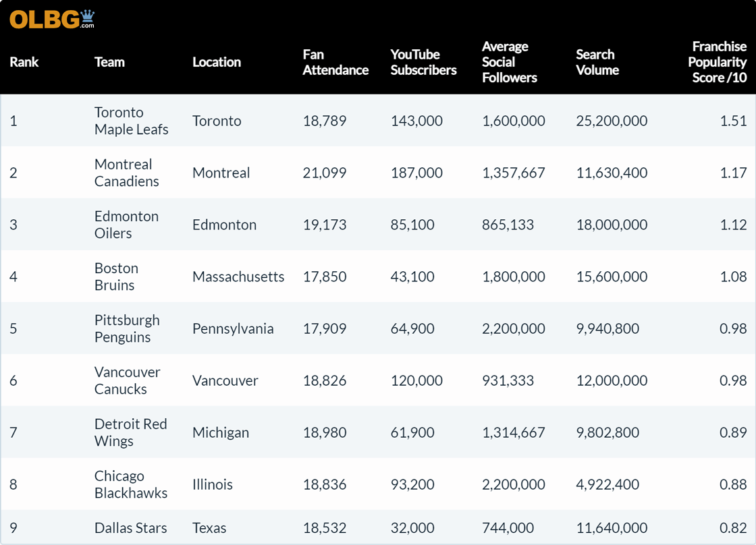Click the Texas location cell
Viewport: 756px width, 545px height.
(x=209, y=528)
